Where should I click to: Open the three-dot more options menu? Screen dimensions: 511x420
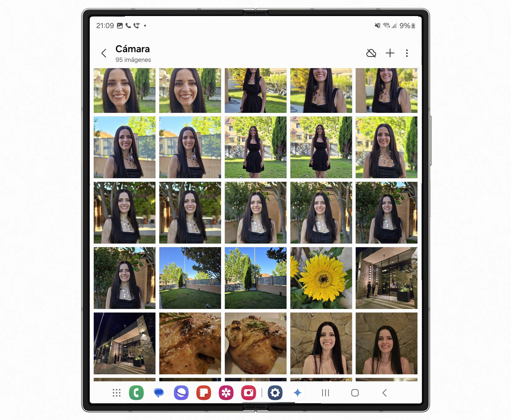407,53
